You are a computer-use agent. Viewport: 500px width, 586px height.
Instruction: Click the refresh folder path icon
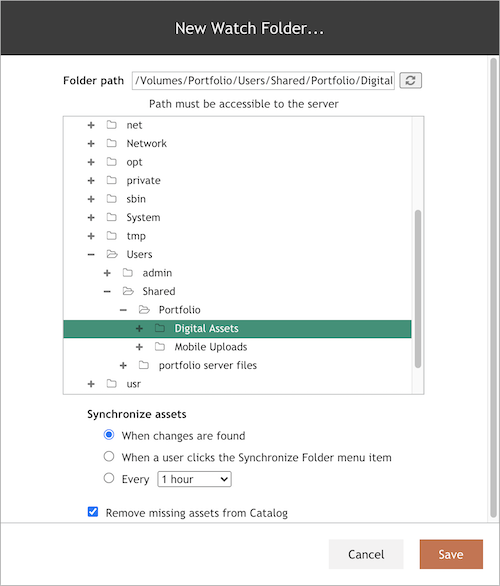410,80
